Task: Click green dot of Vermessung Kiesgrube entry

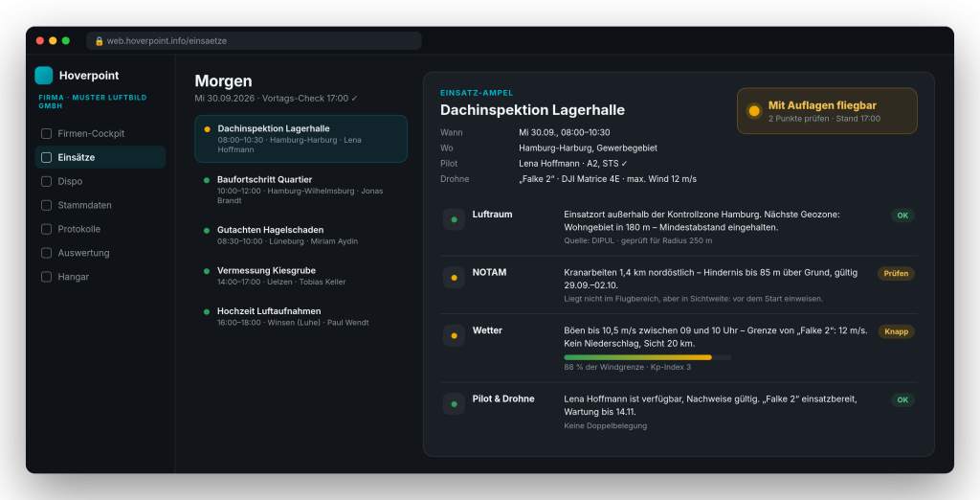Action: coord(207,271)
